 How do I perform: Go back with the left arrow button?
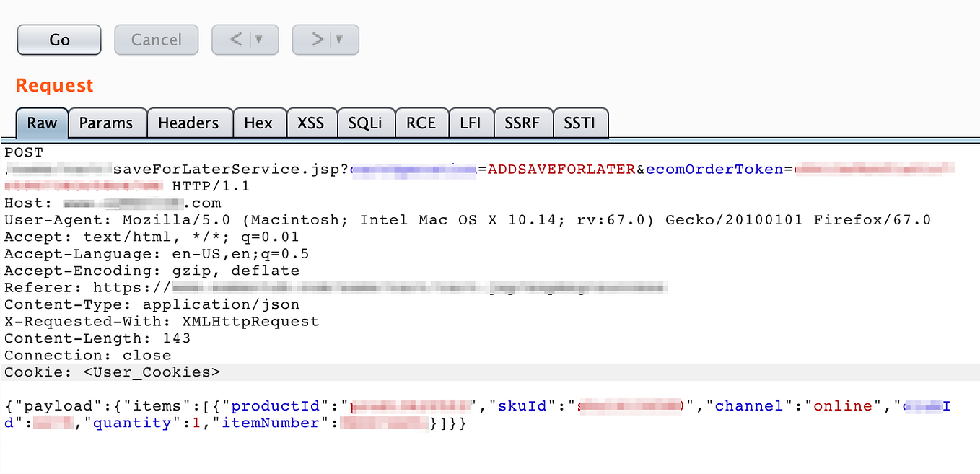(x=235, y=40)
